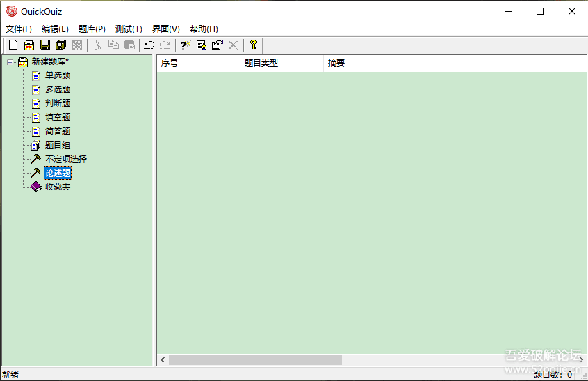
Task: Click the Save All multi-disk icon
Action: pyautogui.click(x=60, y=45)
